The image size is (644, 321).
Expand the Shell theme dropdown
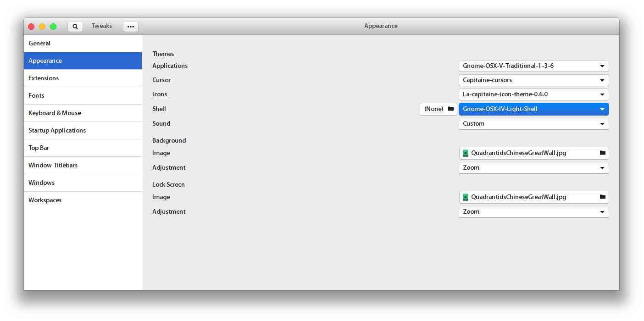point(533,109)
